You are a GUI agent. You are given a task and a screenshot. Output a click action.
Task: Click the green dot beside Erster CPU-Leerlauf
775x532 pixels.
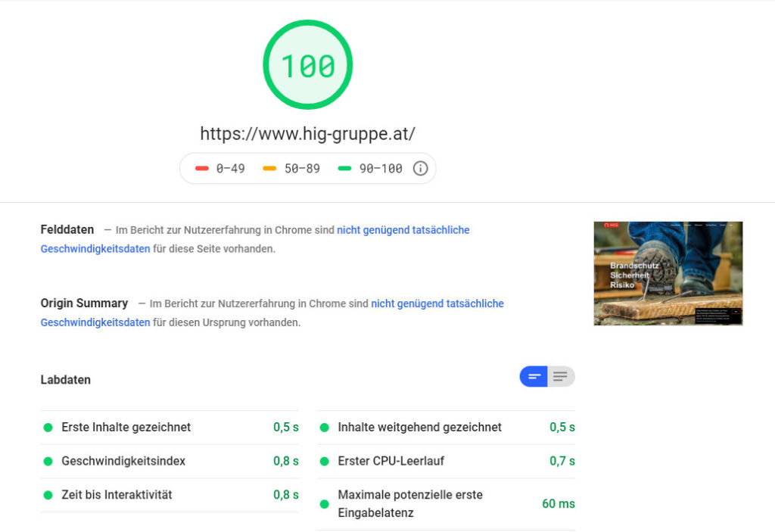[324, 462]
